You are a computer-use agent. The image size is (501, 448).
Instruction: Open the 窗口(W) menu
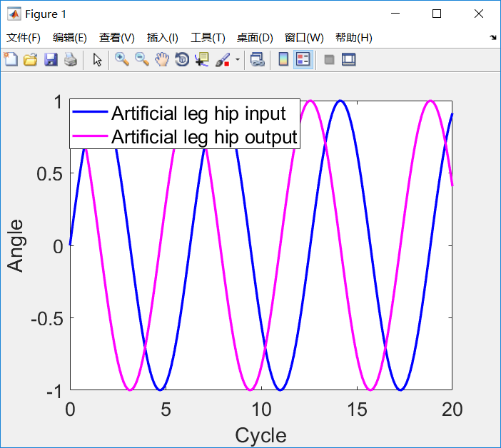click(304, 38)
